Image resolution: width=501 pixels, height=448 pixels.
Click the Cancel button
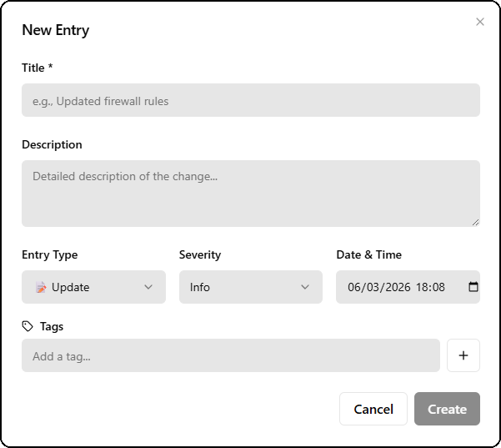click(x=373, y=409)
